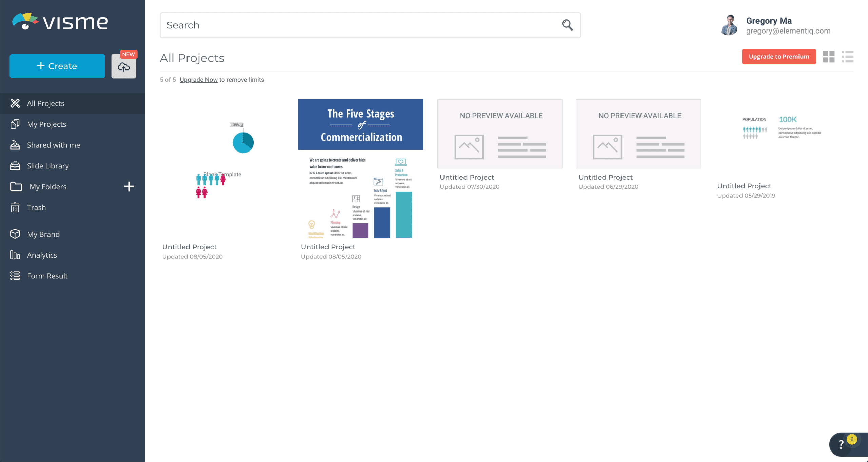
Task: Open the Slide Library icon
Action: point(15,166)
